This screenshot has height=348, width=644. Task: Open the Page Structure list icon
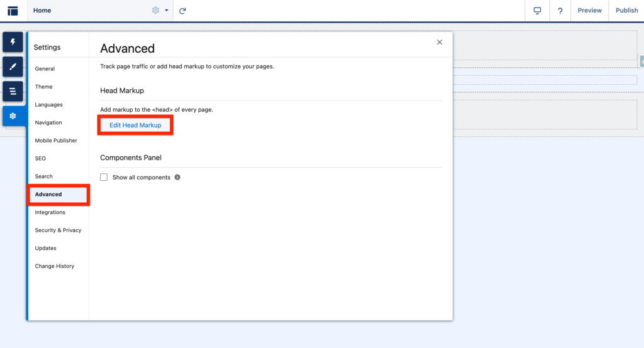(13, 91)
